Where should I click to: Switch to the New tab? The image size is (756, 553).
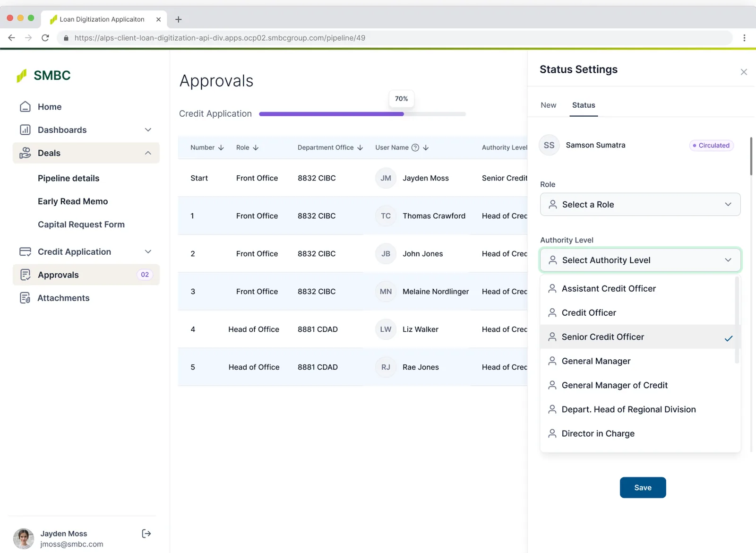point(548,105)
